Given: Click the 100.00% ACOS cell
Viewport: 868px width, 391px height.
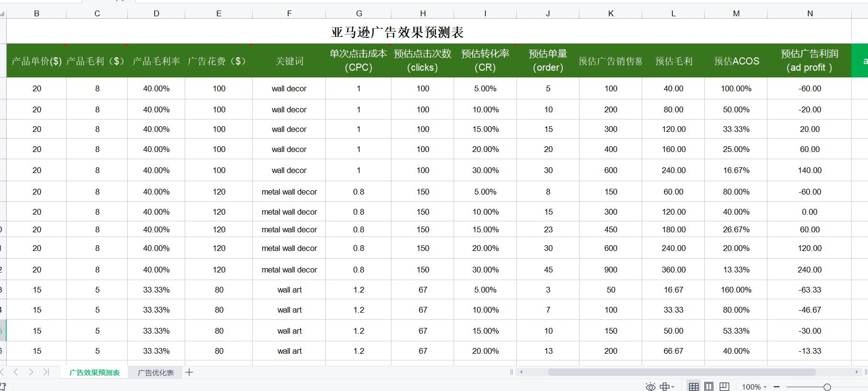Looking at the screenshot, I should click(736, 88).
